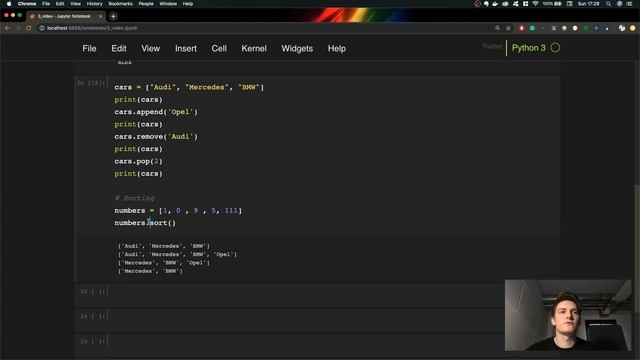The width and height of the screenshot is (640, 360).
Task: Click the Python 3 kernel name
Action: point(529,48)
